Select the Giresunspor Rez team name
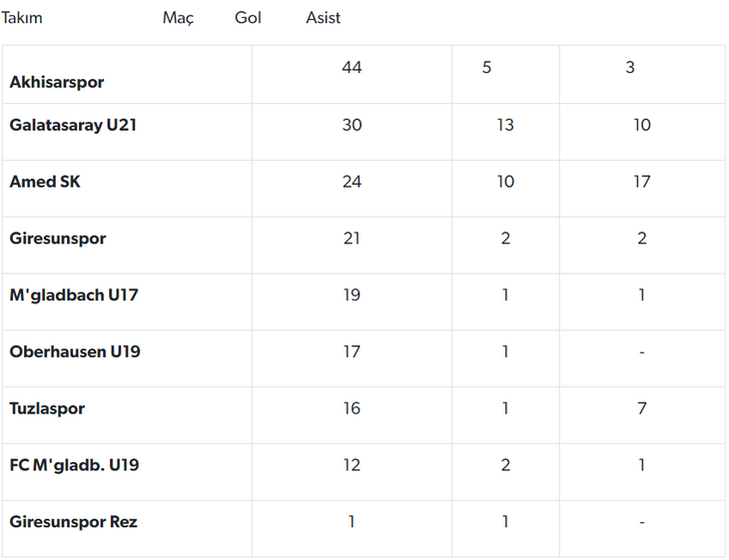This screenshot has height=560, width=729. point(74,522)
